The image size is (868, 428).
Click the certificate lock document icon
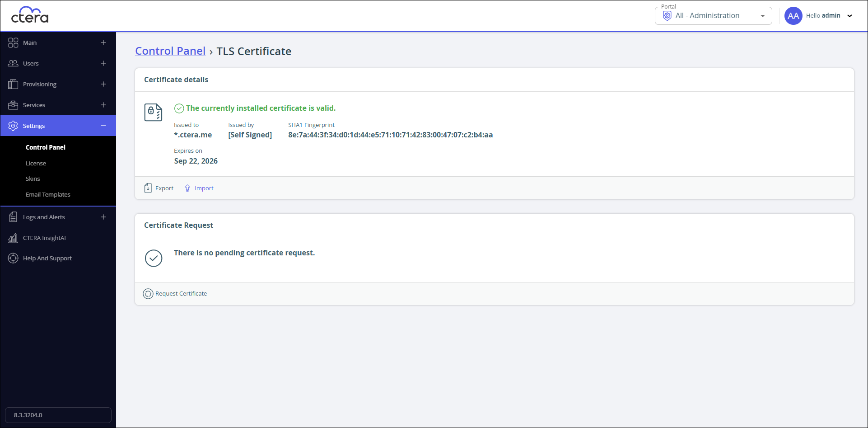coord(153,112)
